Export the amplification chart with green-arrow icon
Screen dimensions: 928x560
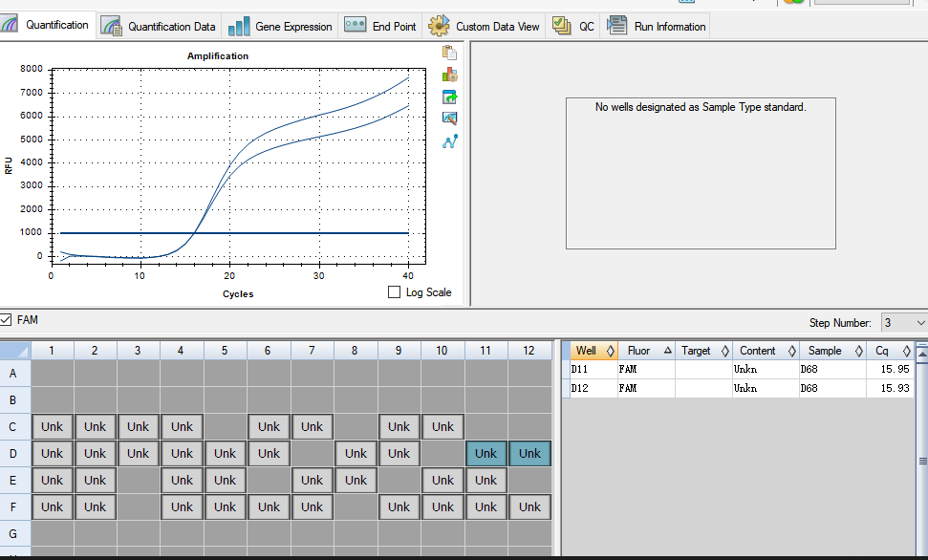point(450,97)
